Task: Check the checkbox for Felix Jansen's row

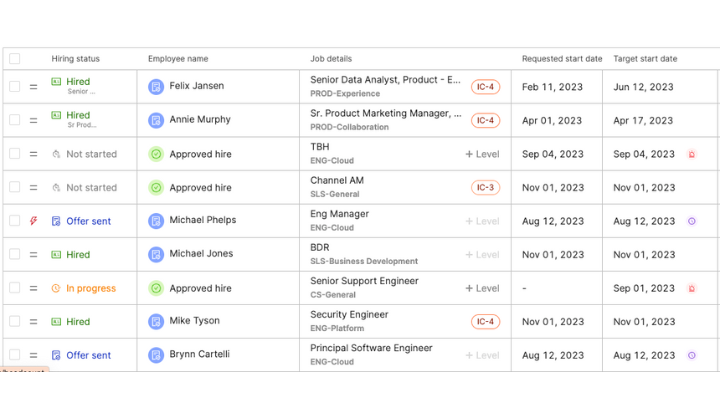Action: click(x=14, y=87)
